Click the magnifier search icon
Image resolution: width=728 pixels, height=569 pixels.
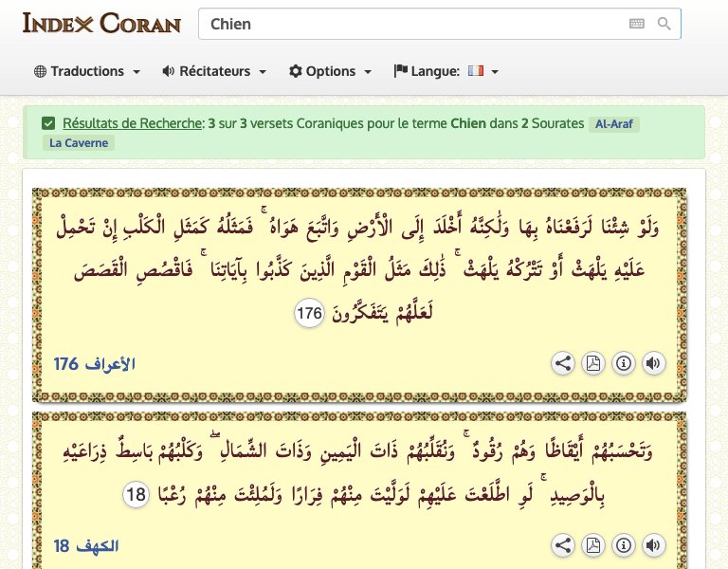(x=664, y=24)
